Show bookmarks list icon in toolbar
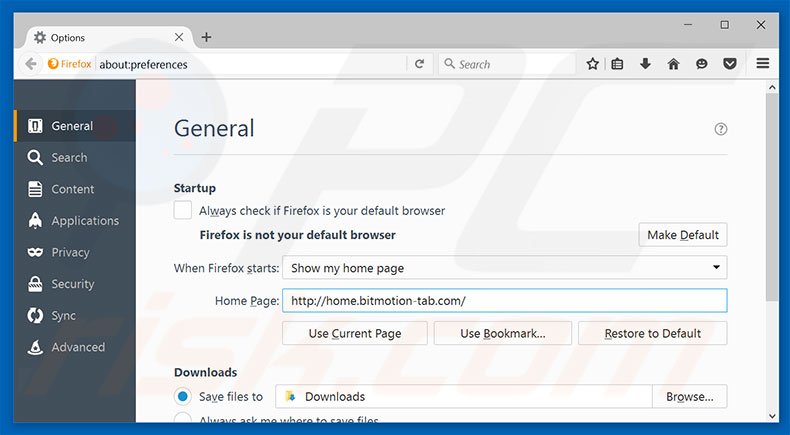Screen dimensions: 790x435 tap(617, 64)
